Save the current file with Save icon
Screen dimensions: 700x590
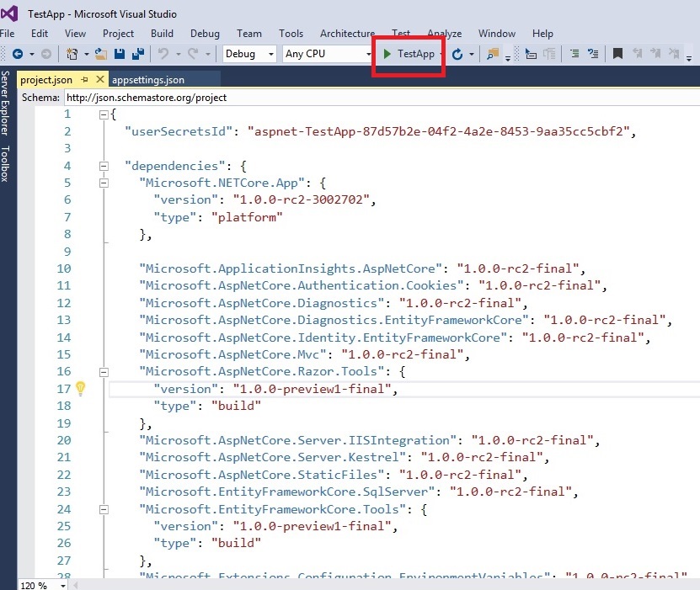(120, 54)
